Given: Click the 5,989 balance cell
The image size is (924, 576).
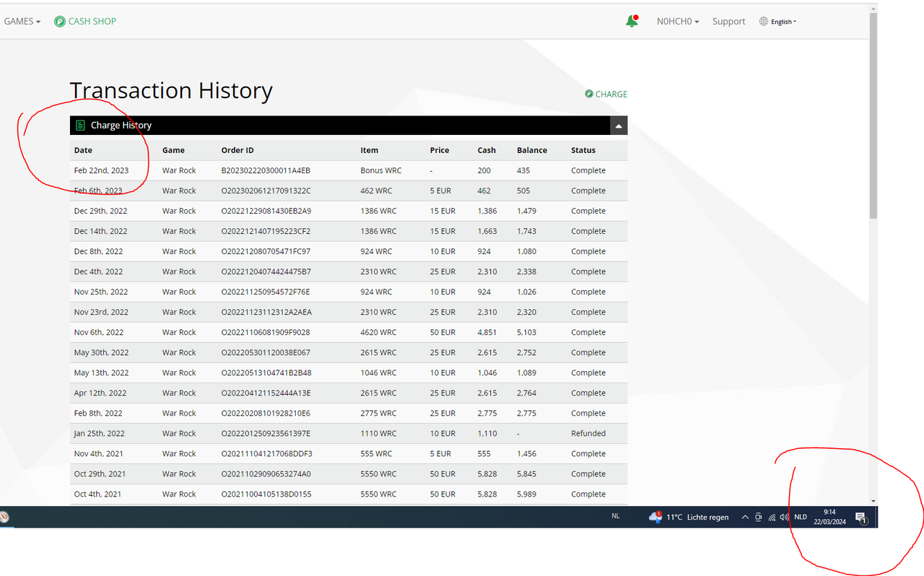Looking at the screenshot, I should point(526,494).
